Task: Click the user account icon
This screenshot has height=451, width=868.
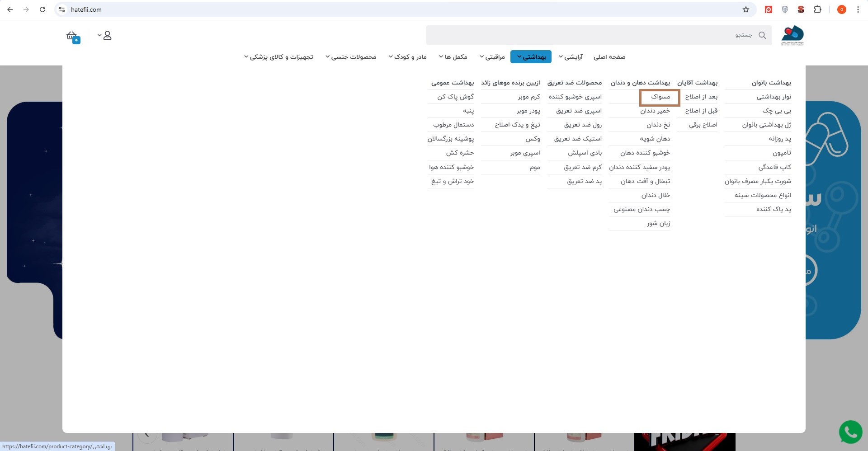Action: click(x=107, y=35)
